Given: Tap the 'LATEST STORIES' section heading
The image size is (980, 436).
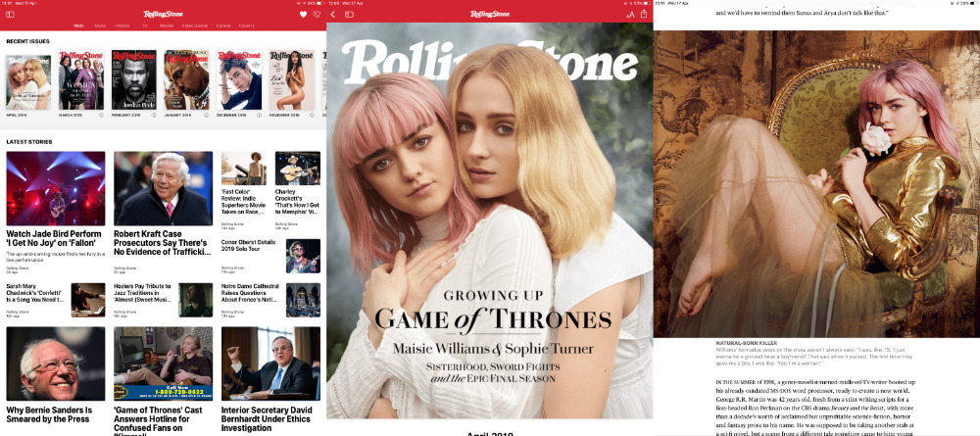Looking at the screenshot, I should coord(29,142).
